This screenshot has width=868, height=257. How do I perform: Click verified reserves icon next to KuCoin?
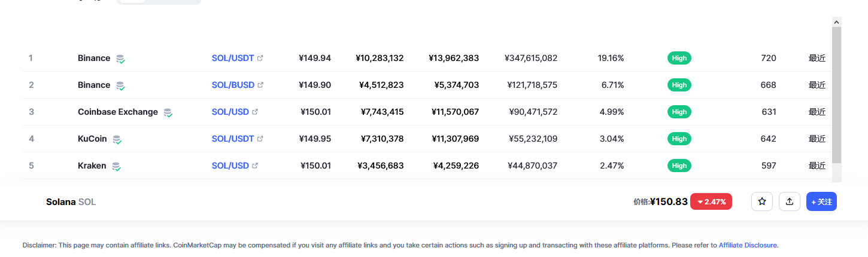point(117,139)
